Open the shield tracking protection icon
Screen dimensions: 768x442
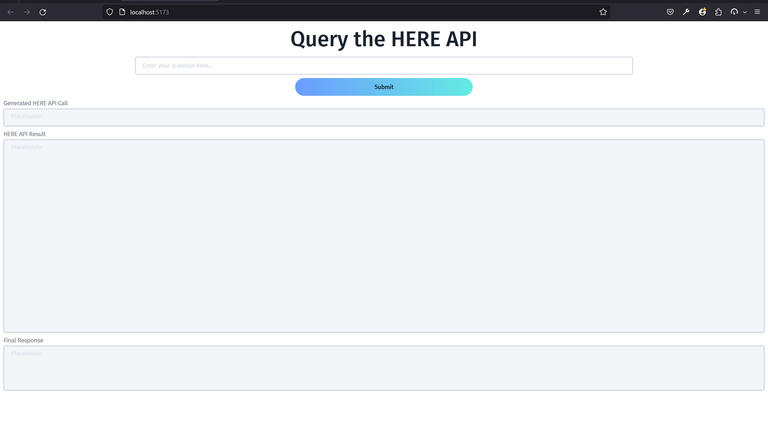[x=110, y=12]
